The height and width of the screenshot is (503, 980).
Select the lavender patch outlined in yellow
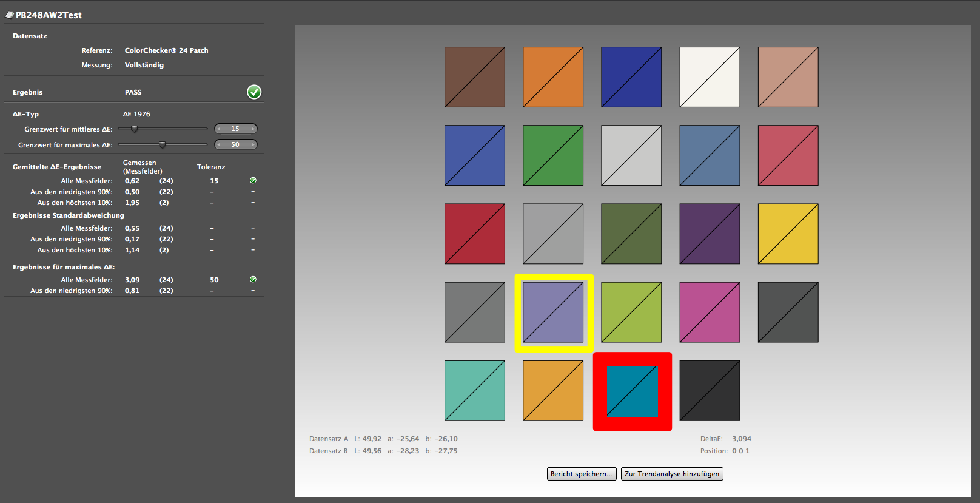(x=553, y=312)
